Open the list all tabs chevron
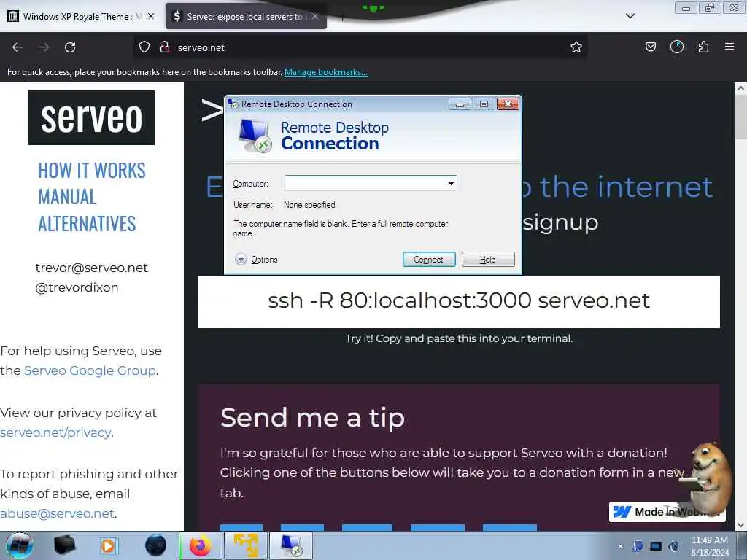This screenshot has width=747, height=560. click(x=630, y=16)
